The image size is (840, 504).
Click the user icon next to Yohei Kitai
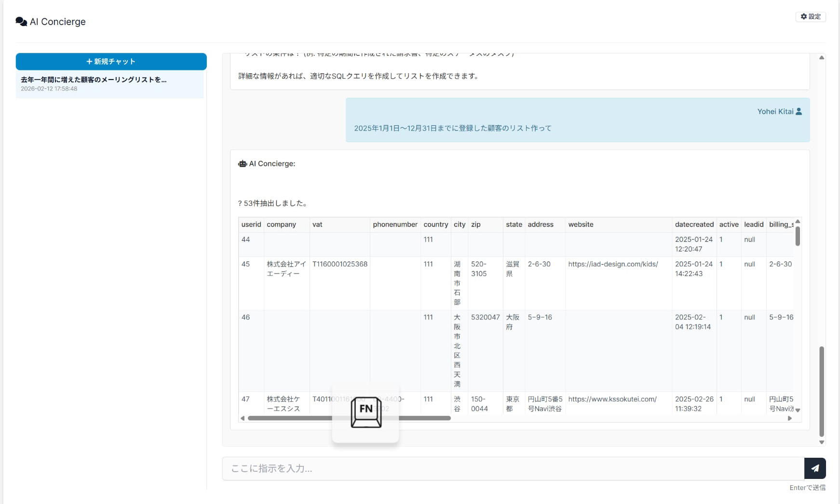[799, 111]
